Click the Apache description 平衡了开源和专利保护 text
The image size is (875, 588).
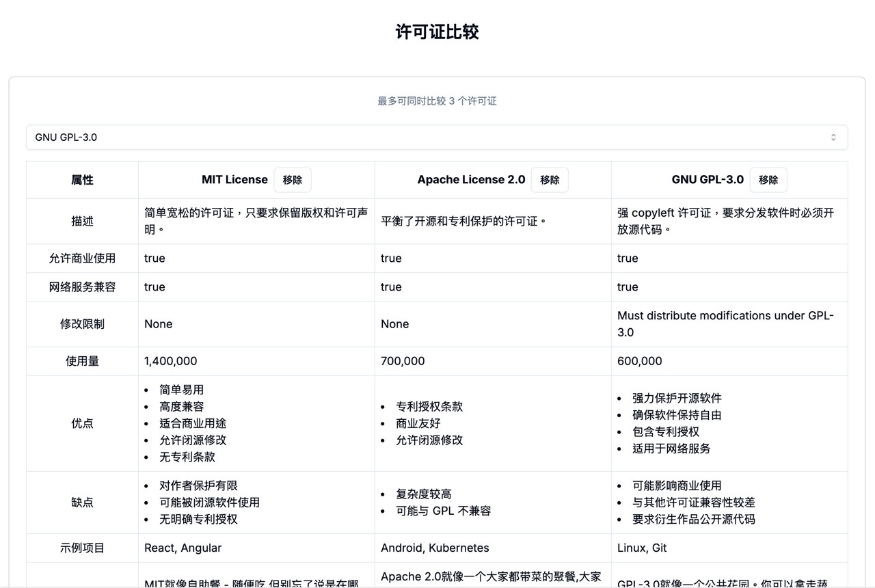(463, 222)
